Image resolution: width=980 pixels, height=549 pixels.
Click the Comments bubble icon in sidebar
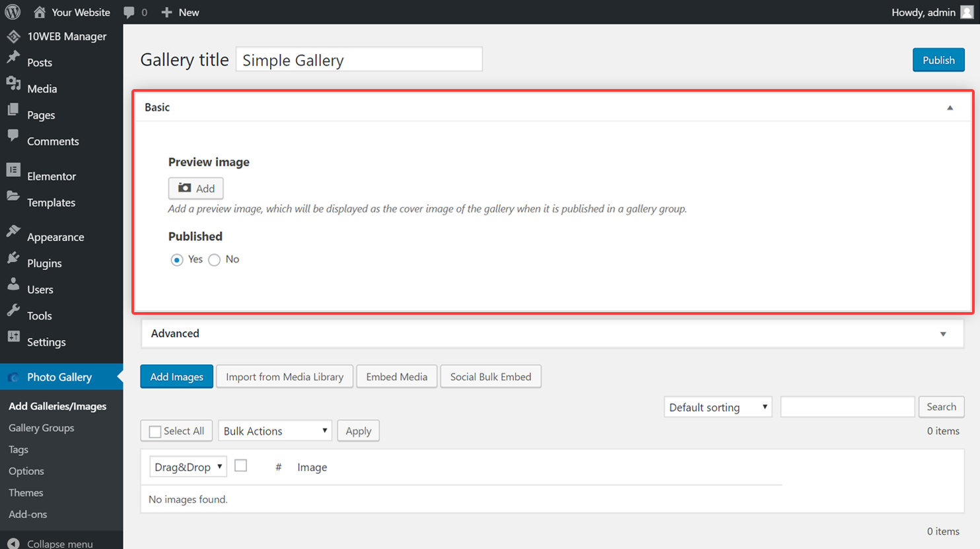[x=13, y=136]
